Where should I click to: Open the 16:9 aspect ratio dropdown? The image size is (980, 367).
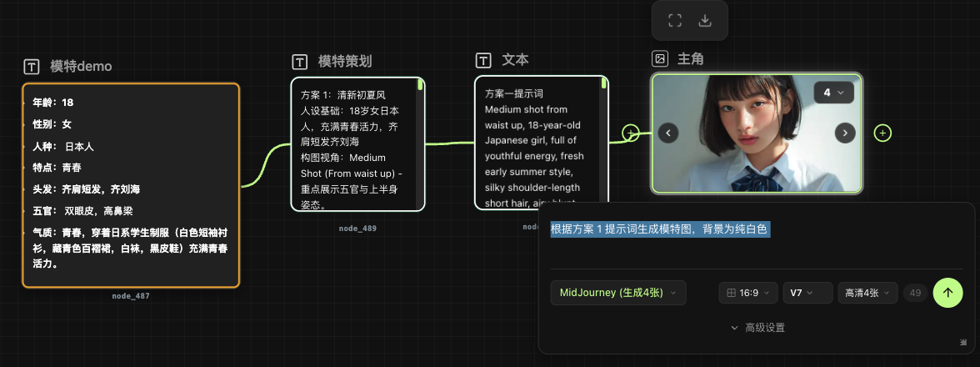[747, 293]
